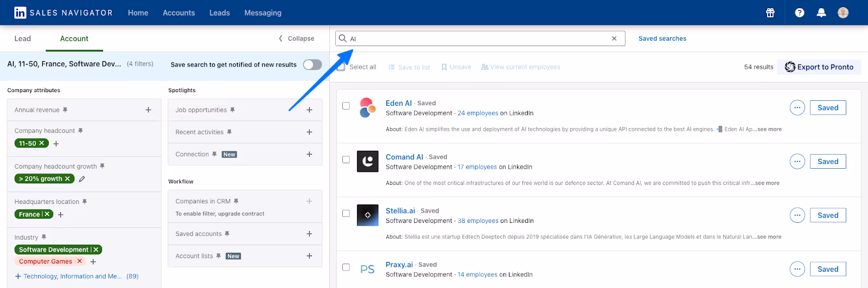This screenshot has height=288, width=868.
Task: Open more options for Comand AI
Action: click(x=797, y=162)
